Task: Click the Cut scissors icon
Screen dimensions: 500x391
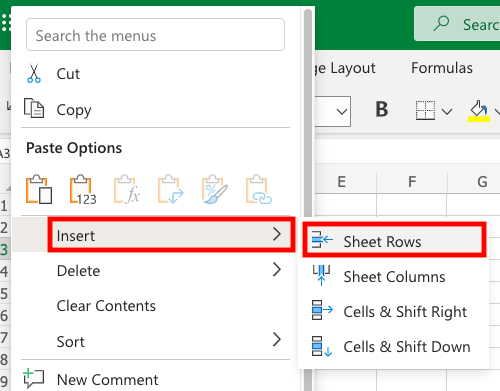Action: (x=34, y=73)
